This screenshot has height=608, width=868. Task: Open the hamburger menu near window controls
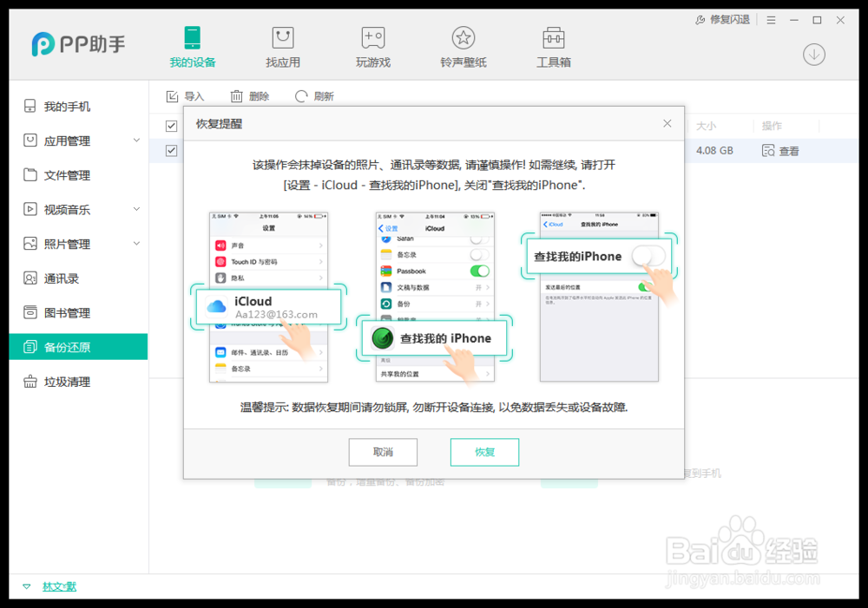pyautogui.click(x=771, y=19)
